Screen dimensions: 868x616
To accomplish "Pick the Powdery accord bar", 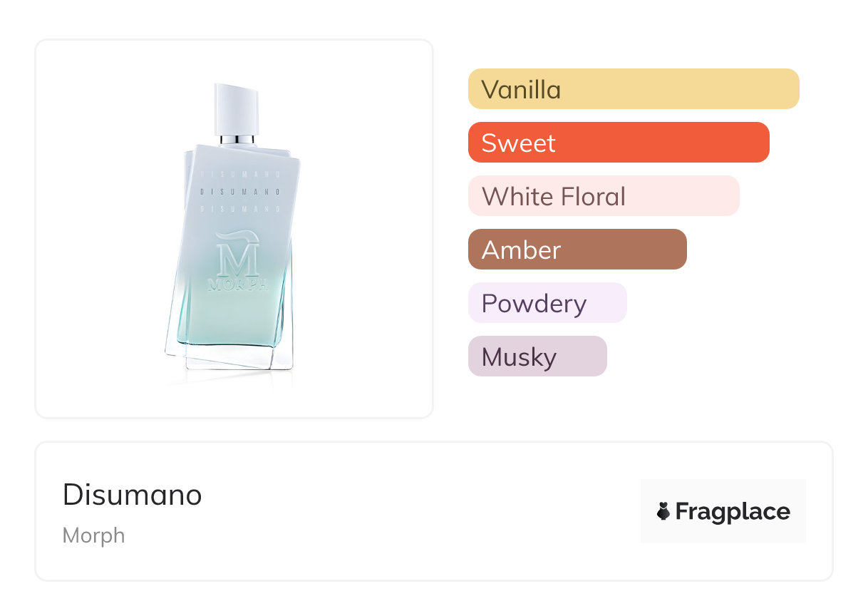I will (x=547, y=303).
